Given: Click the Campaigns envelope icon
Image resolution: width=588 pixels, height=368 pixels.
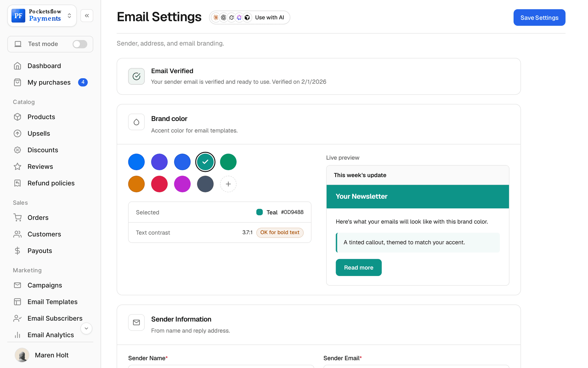Looking at the screenshot, I should click(18, 285).
